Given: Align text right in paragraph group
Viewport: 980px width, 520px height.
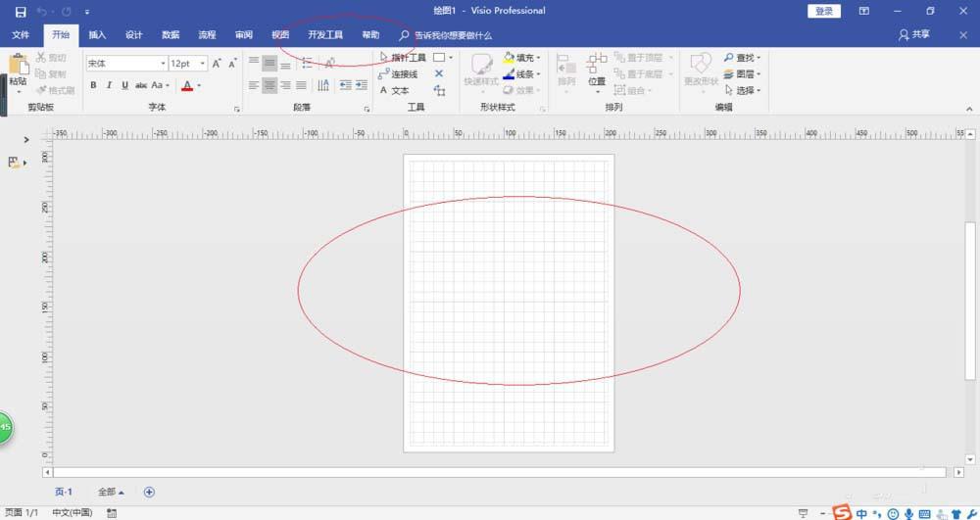Looking at the screenshot, I should (285, 85).
